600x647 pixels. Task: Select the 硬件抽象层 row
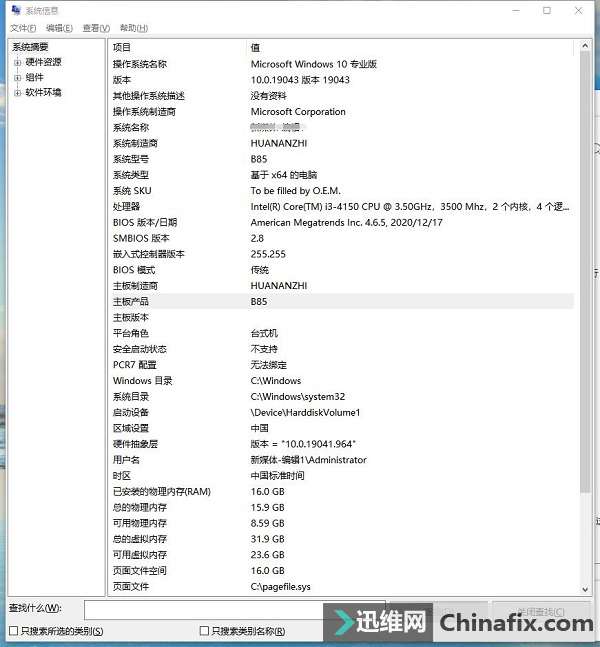[x=341, y=444]
